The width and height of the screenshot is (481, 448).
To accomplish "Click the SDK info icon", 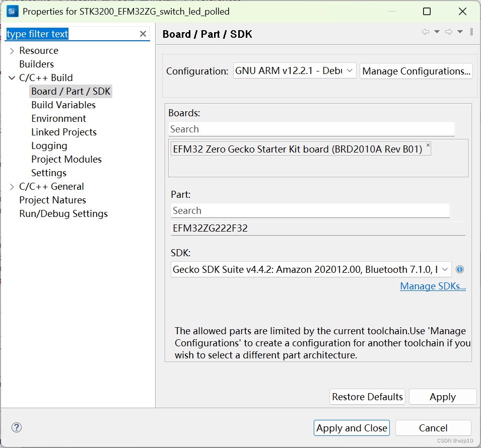I will click(459, 269).
